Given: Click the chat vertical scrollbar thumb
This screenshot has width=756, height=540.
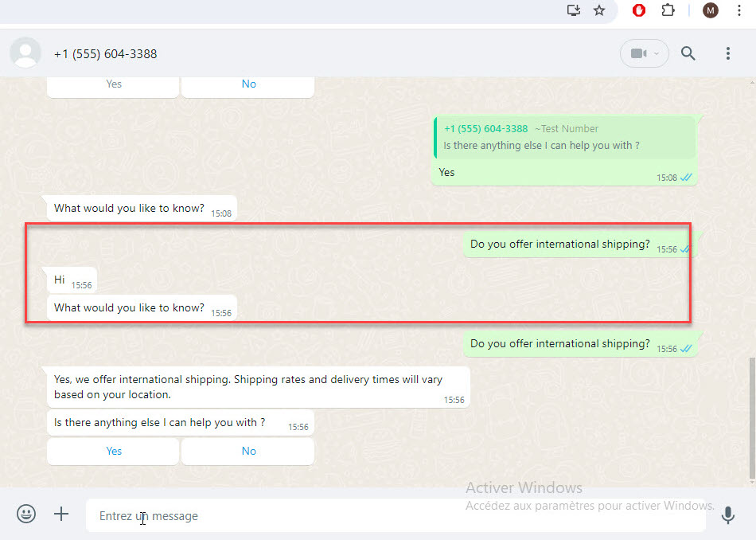Looking at the screenshot, I should [x=752, y=417].
